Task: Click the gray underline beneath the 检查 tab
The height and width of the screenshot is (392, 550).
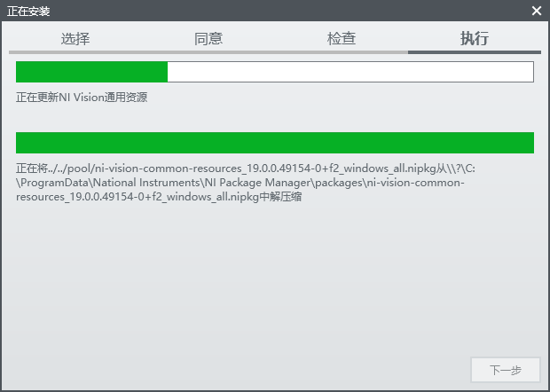Action: point(342,51)
